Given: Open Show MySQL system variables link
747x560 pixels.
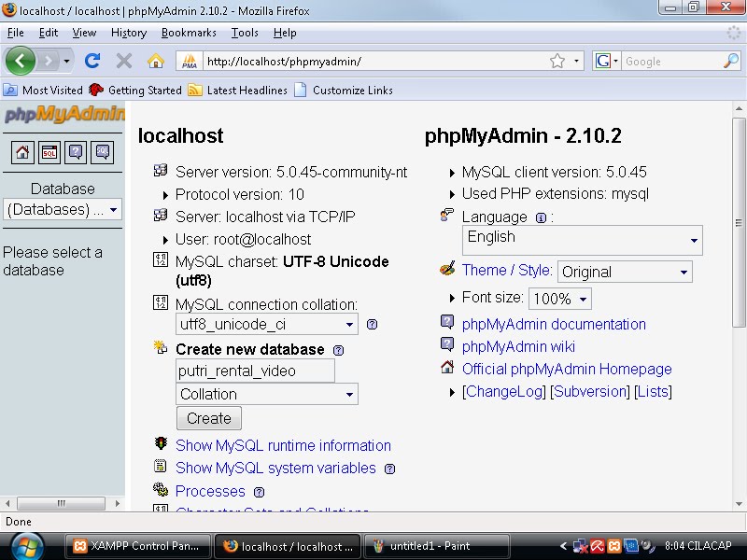Looking at the screenshot, I should point(275,469).
